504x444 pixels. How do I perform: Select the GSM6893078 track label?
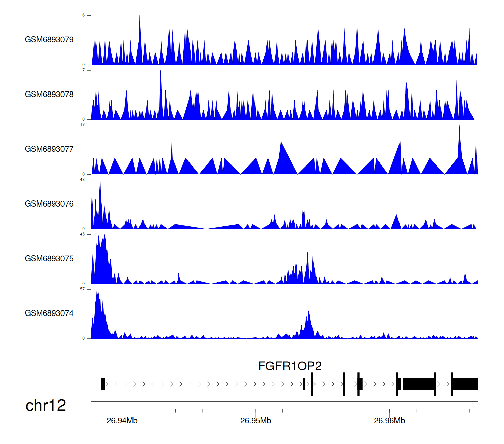(49, 95)
